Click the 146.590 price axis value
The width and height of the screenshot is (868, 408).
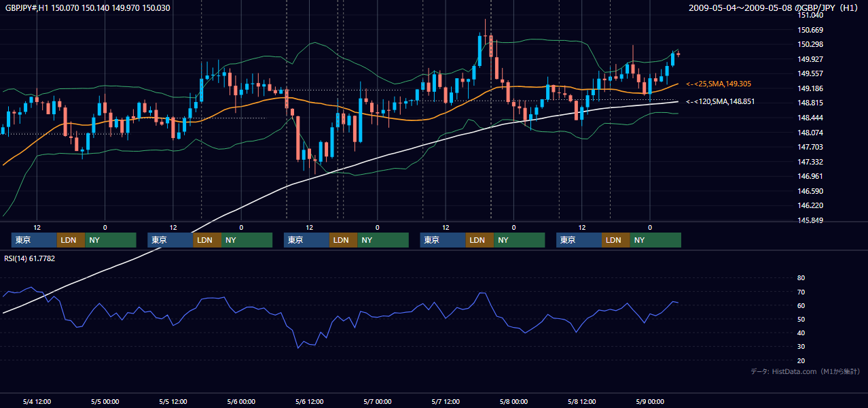pyautogui.click(x=810, y=191)
